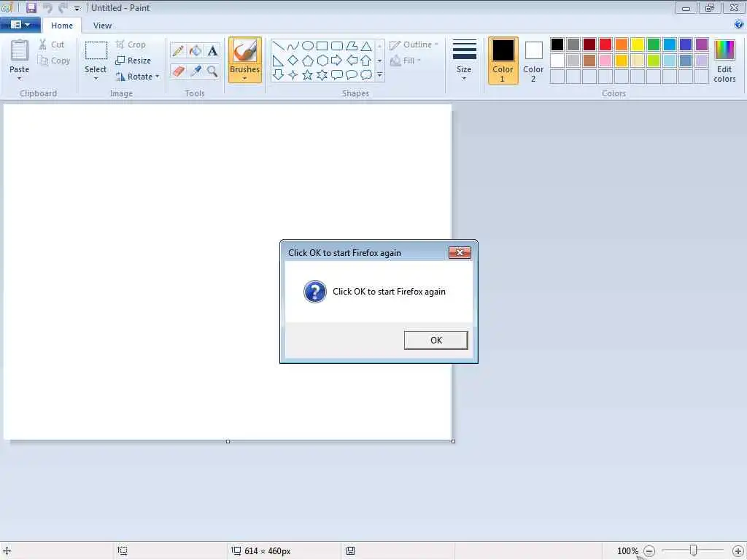Choose the Six-point star shape

[x=322, y=75]
